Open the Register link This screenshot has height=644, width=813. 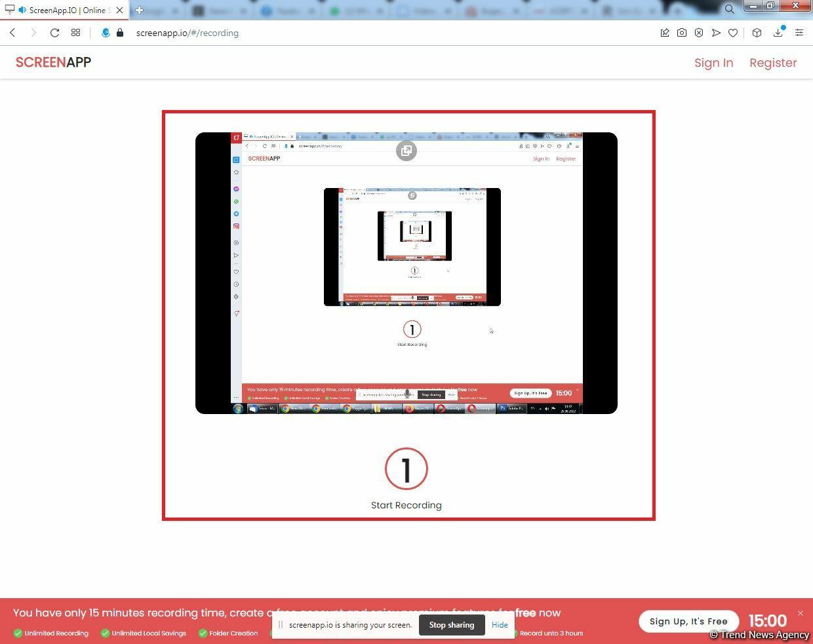coord(773,63)
